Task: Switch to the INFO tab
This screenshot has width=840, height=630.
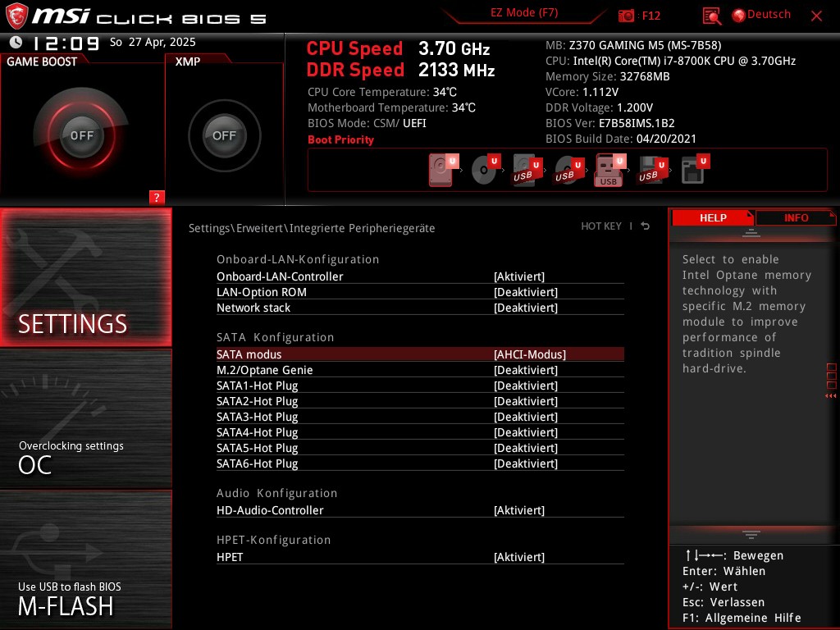Action: point(795,217)
